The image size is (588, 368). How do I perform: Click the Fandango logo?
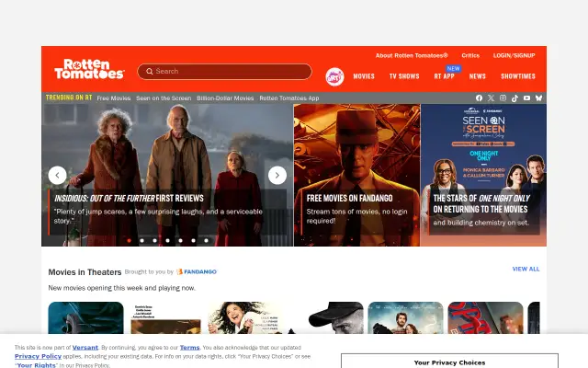[197, 271]
